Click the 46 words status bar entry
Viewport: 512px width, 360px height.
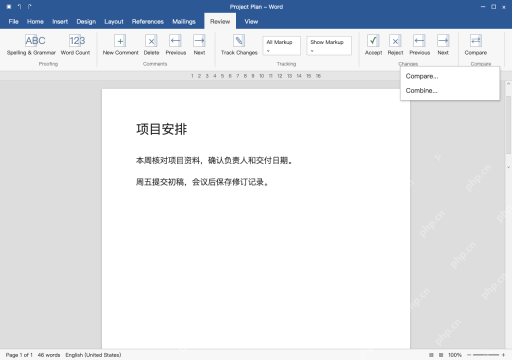[x=49, y=355]
